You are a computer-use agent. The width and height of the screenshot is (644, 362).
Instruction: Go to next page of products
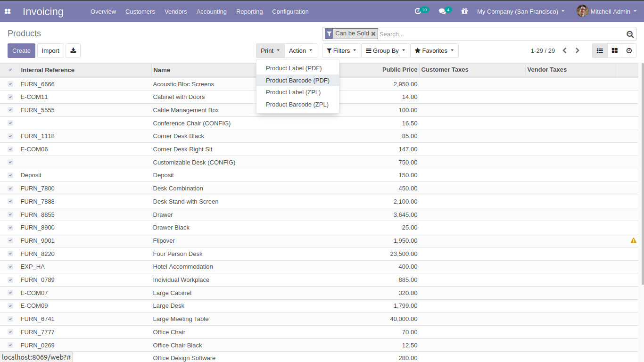(x=578, y=51)
